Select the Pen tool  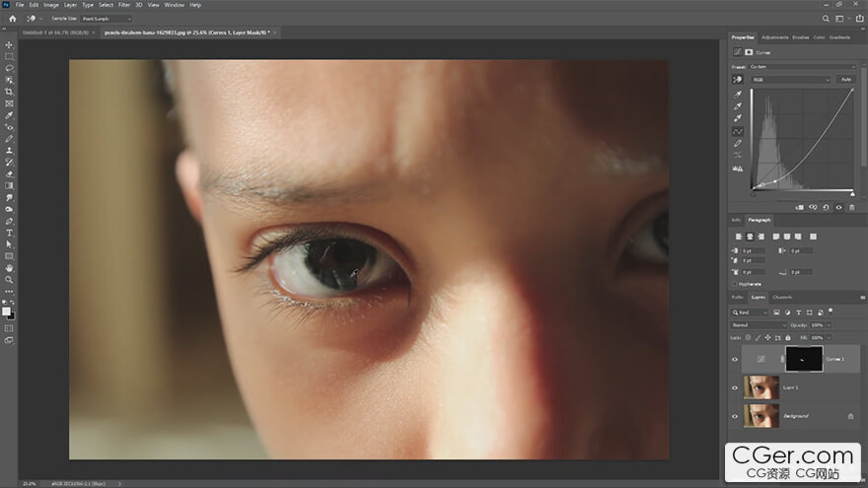click(9, 221)
